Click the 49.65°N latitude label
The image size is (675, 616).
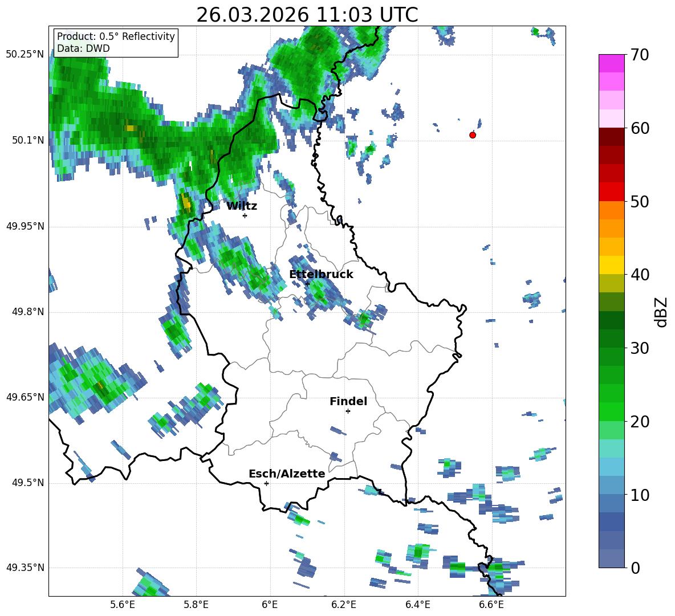[25, 397]
